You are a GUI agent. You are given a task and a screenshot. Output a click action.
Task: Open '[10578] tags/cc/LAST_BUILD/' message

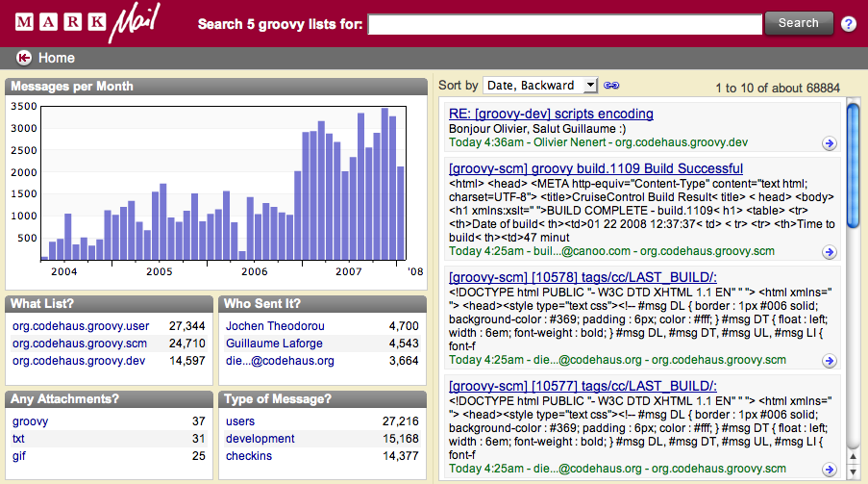coord(583,277)
